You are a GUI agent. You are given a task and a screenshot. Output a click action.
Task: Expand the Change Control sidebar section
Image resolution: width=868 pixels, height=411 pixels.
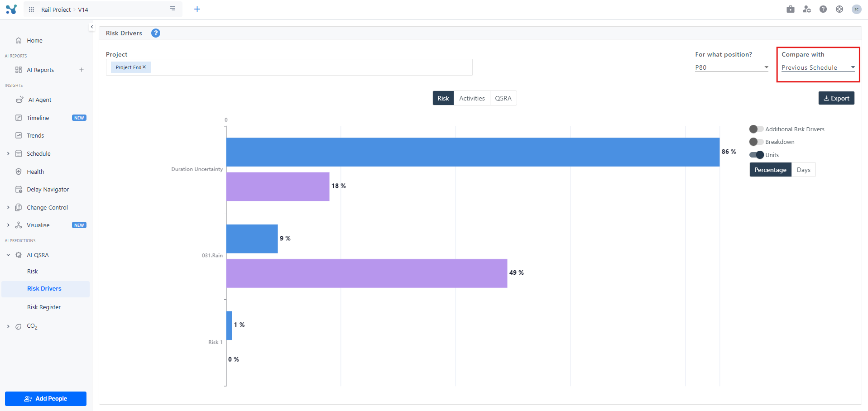coord(8,207)
